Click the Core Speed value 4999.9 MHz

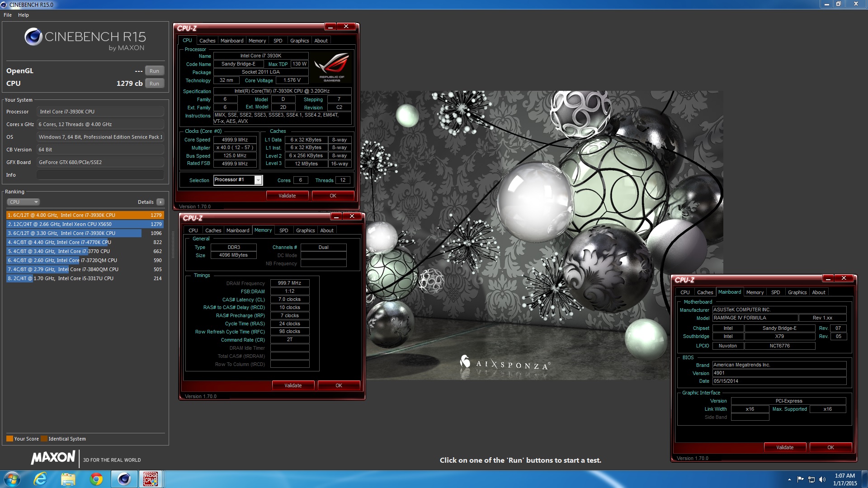[235, 140]
